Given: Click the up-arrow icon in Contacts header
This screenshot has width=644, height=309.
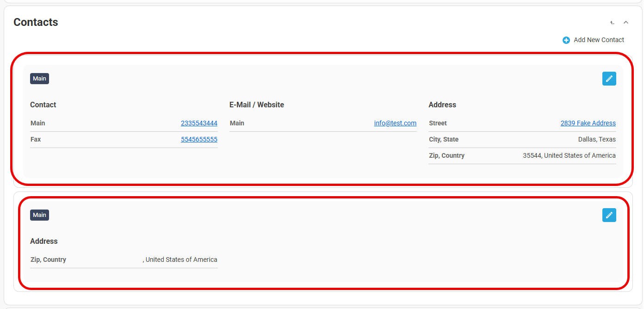Looking at the screenshot, I should [612, 22].
